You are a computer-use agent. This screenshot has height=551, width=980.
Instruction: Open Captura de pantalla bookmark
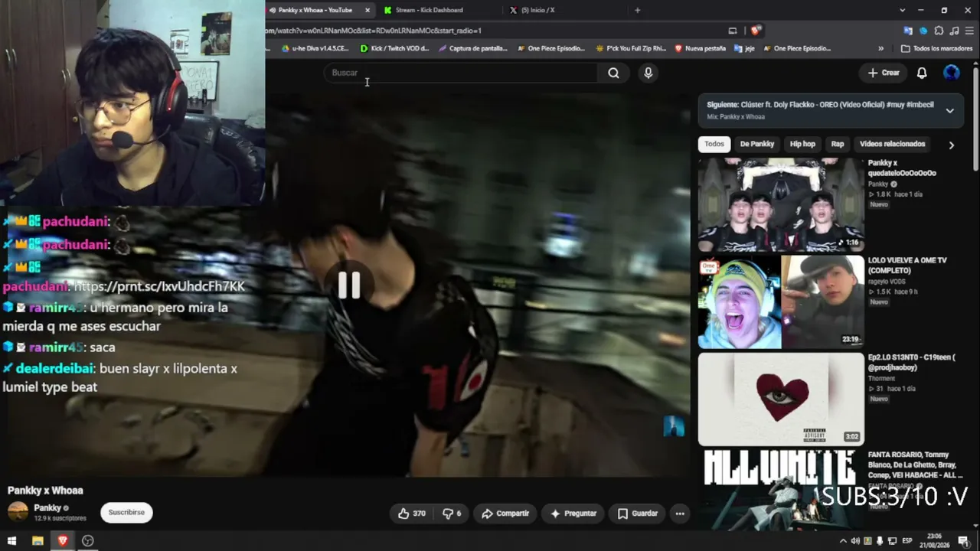point(473,48)
